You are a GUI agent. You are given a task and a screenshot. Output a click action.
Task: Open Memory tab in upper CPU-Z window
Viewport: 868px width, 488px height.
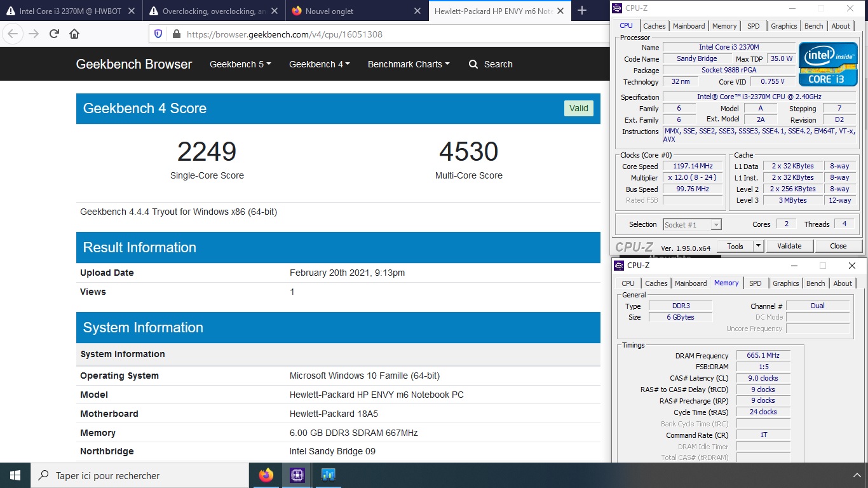point(724,26)
